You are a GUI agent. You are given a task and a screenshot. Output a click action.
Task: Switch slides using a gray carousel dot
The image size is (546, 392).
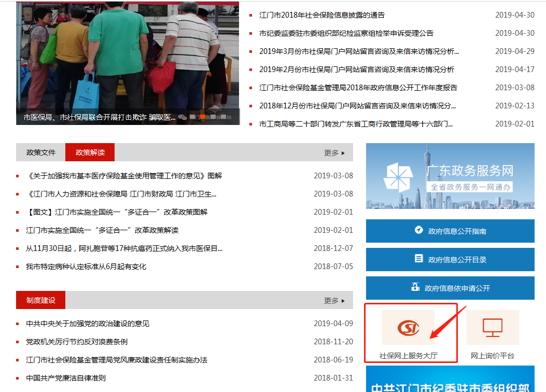[x=192, y=117]
